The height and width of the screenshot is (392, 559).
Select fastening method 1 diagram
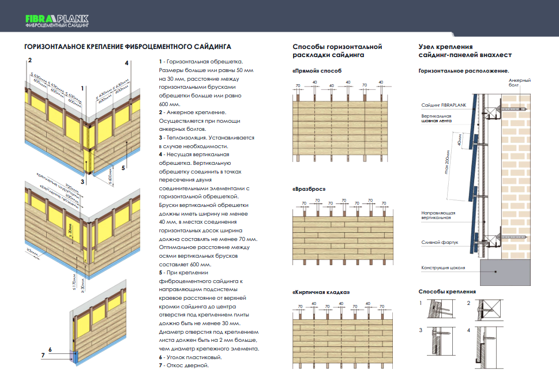coord(441,309)
